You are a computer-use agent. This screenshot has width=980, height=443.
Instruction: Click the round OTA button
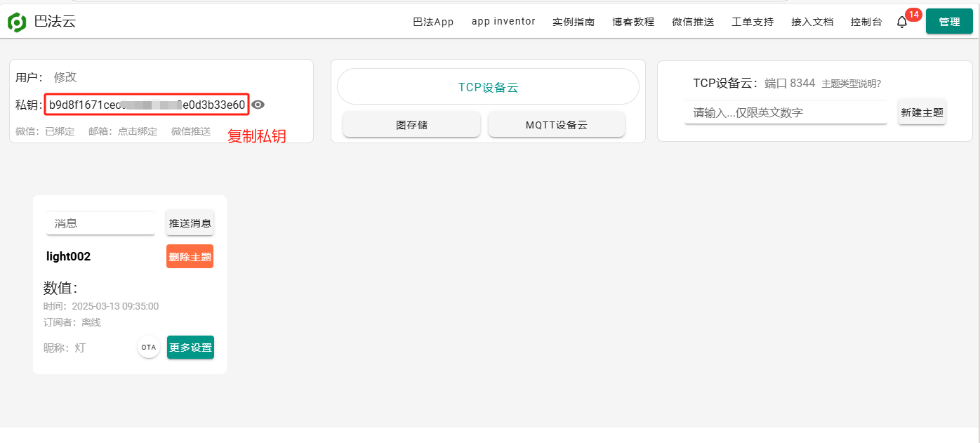pyautogui.click(x=148, y=347)
